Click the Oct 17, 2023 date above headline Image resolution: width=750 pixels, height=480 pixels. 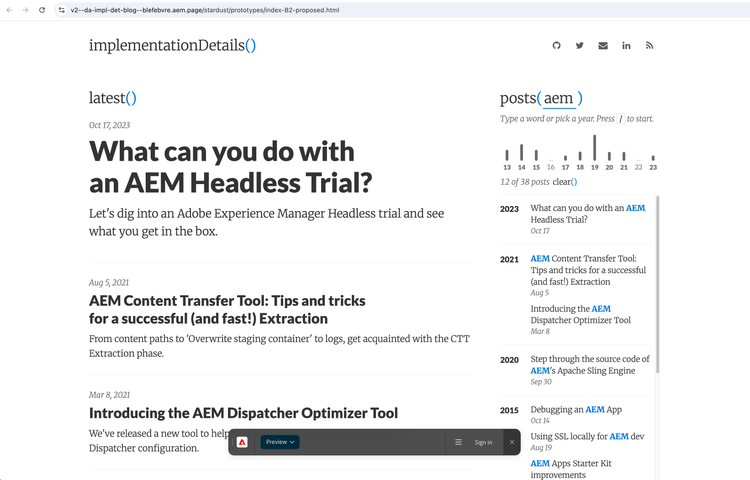pos(110,125)
